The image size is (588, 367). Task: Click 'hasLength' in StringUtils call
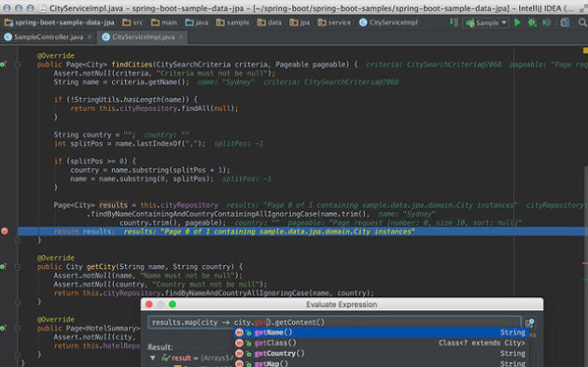142,99
